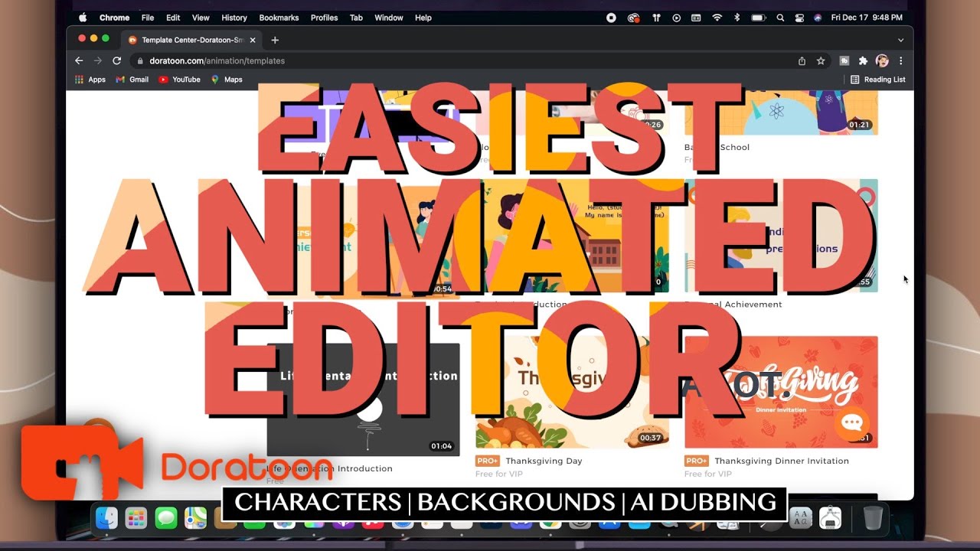Open the Personal Achievement template thumbnail
The width and height of the screenshot is (980, 551).
click(781, 236)
